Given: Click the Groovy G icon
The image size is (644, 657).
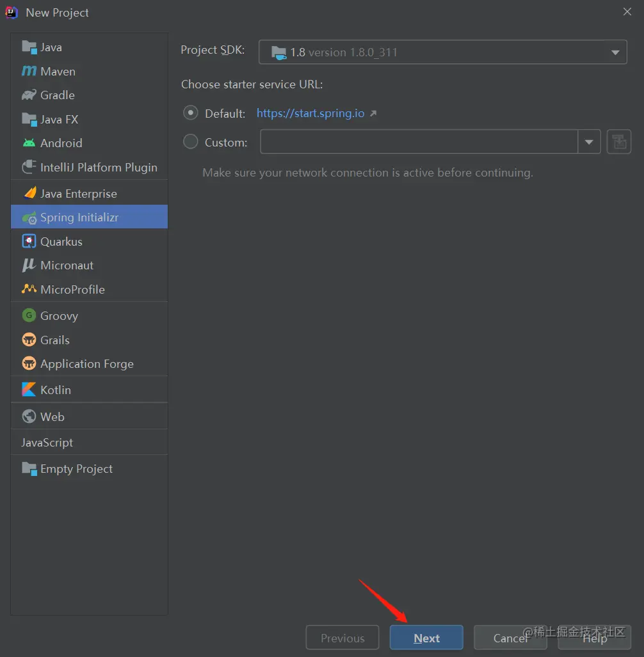Looking at the screenshot, I should 29,315.
